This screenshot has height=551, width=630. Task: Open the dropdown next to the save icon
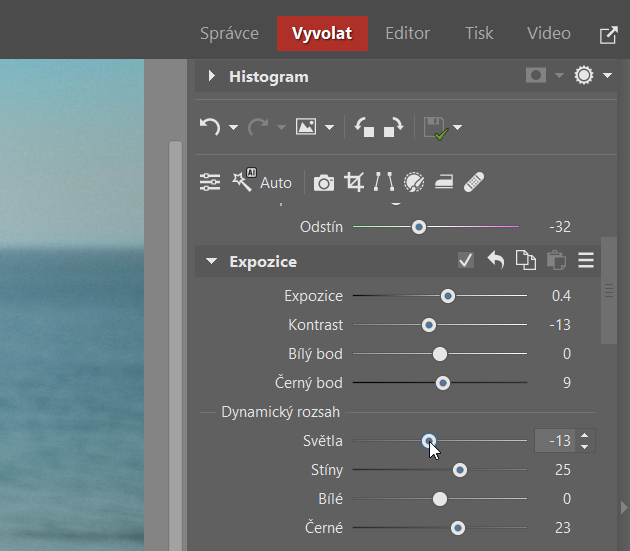[458, 128]
